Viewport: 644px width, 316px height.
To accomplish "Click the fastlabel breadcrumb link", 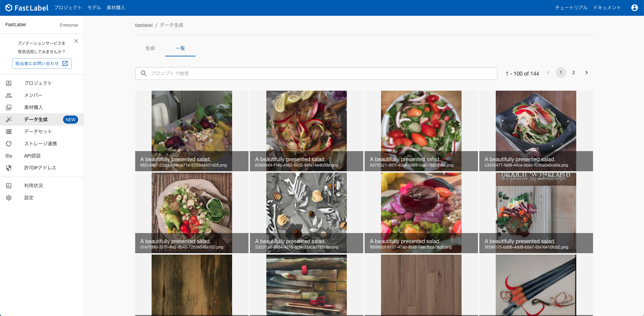I will tap(144, 25).
